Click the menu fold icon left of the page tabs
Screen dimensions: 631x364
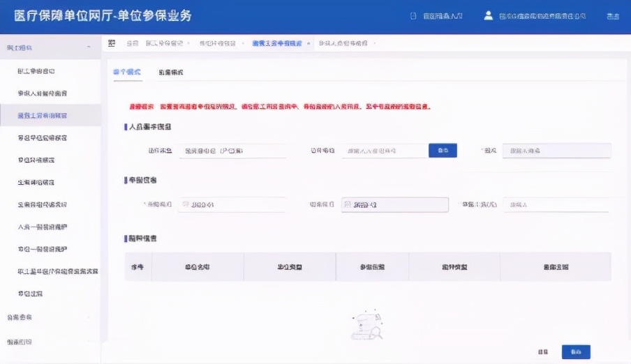112,43
